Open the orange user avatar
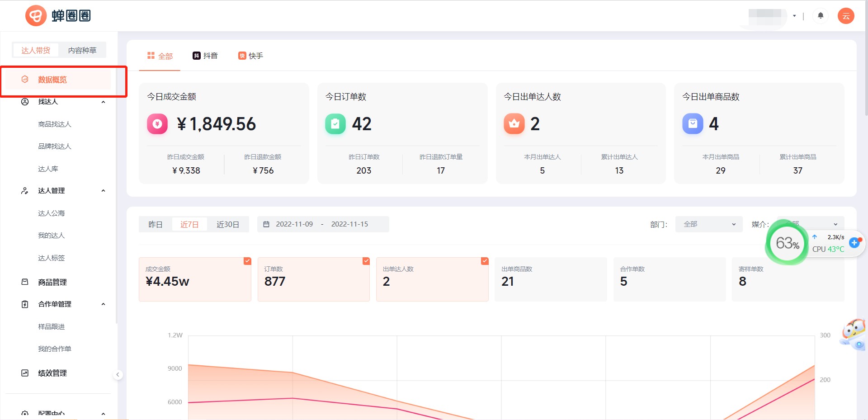 [846, 16]
